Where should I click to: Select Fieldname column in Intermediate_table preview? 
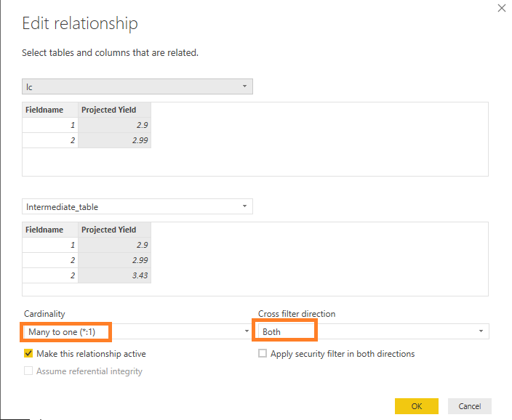(50, 230)
